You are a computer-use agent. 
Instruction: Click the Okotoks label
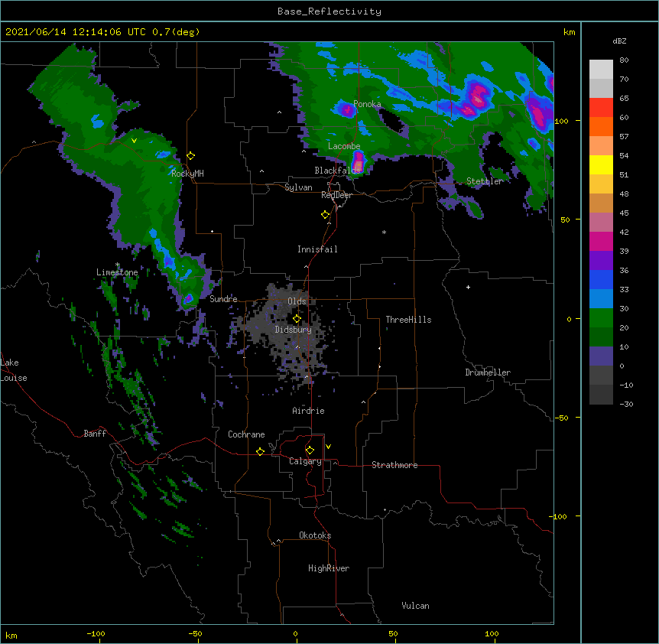pyautogui.click(x=315, y=535)
